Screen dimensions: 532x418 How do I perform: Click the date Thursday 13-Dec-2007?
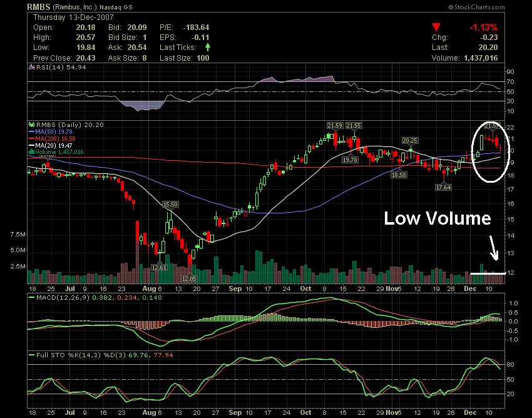pyautogui.click(x=73, y=18)
